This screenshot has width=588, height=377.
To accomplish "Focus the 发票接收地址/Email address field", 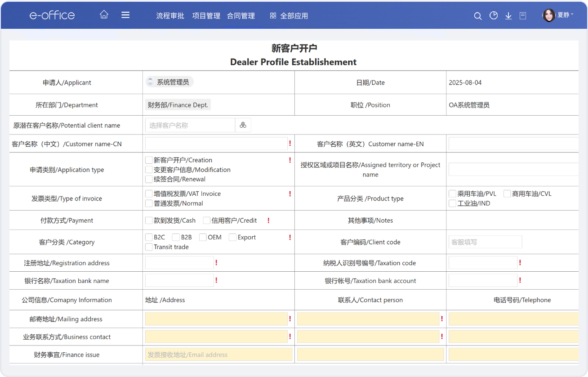I will pos(218,355).
